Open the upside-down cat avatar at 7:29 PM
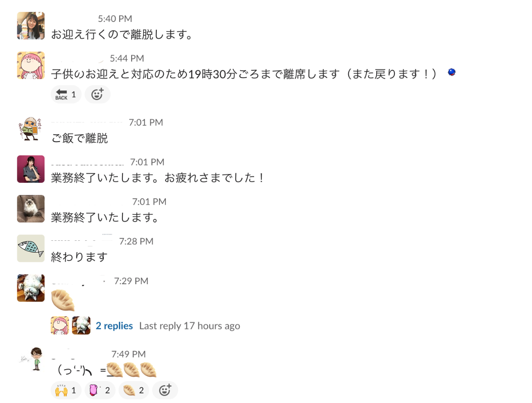 31,288
